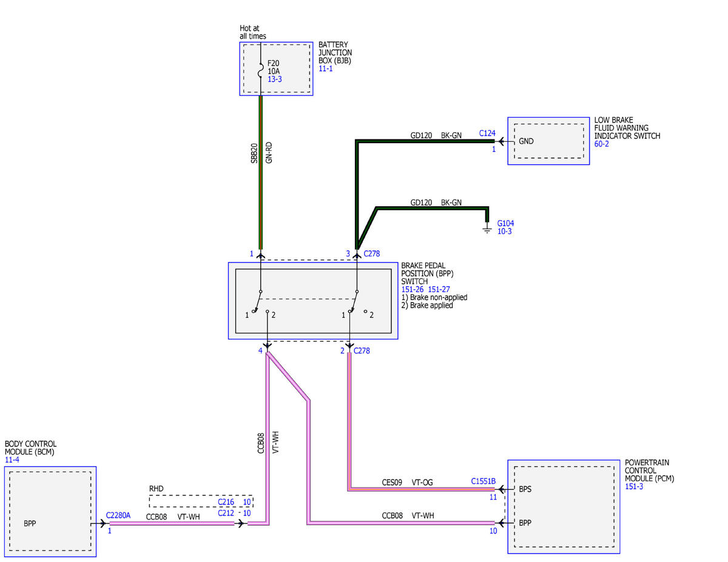Open the 151-27 reference link
Screen dimensions: 728x562
[x=439, y=290]
